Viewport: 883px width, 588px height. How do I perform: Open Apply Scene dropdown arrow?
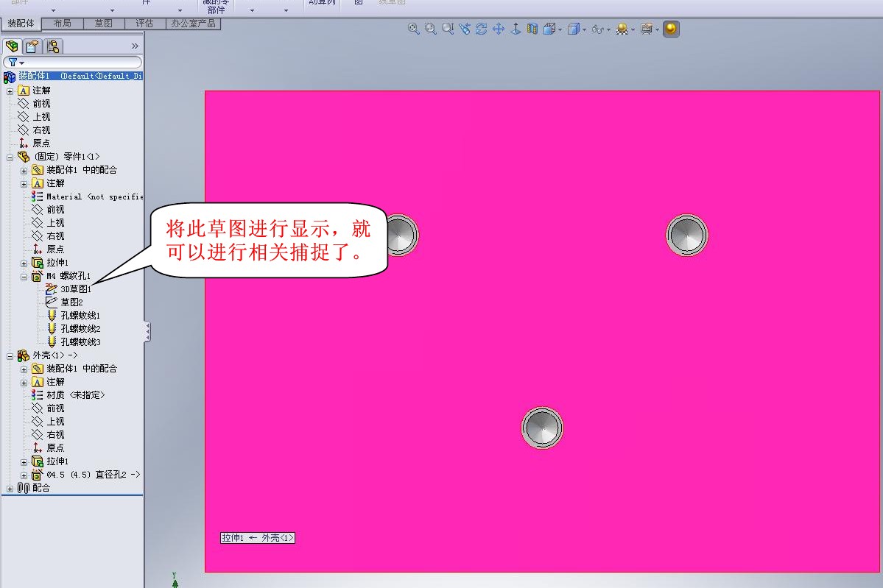tap(657, 30)
